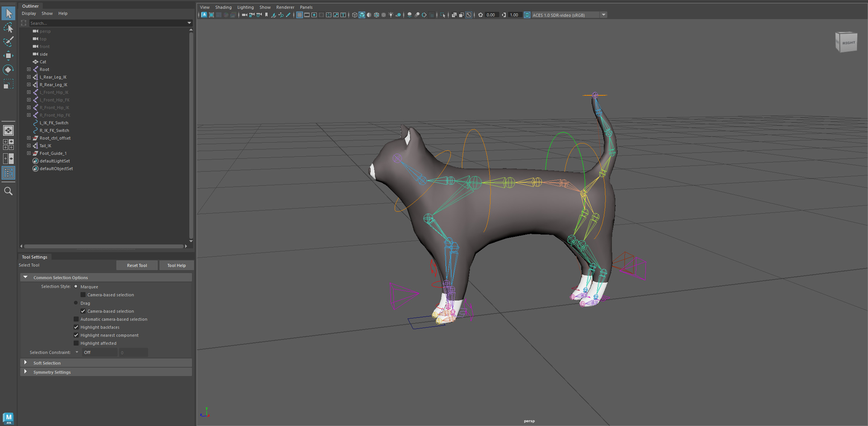The image size is (868, 426).
Task: Toggle Use all lights bulb icon
Action: [391, 15]
